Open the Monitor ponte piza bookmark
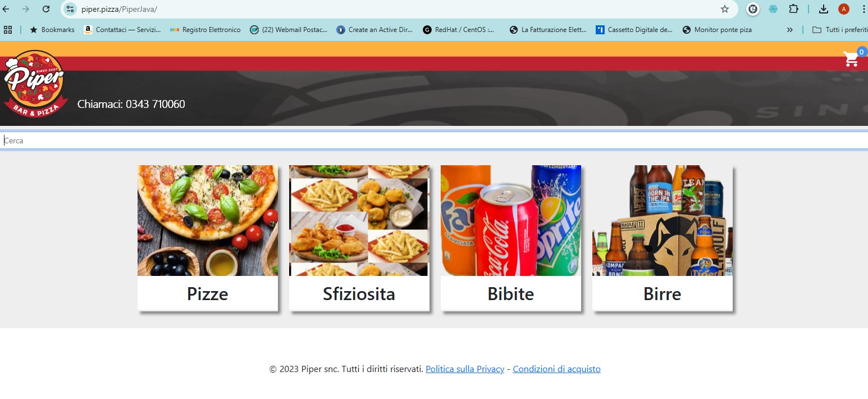 [x=717, y=30]
